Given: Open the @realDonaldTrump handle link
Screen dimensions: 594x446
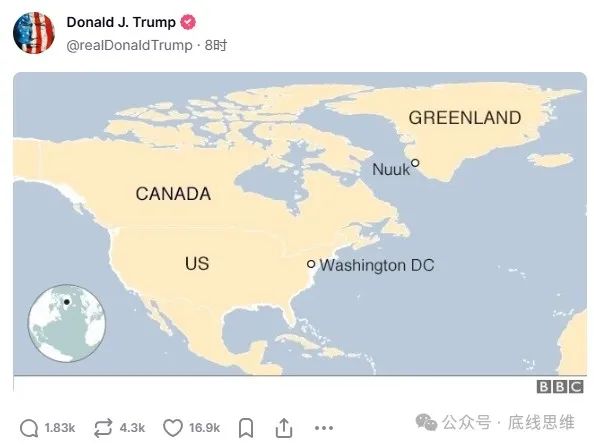Looking at the screenshot, I should point(130,45).
